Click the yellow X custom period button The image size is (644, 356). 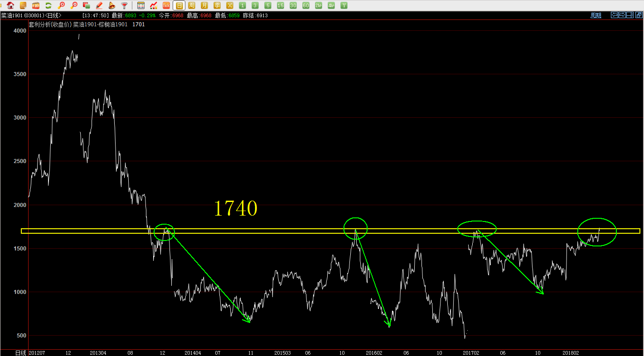coord(230,5)
